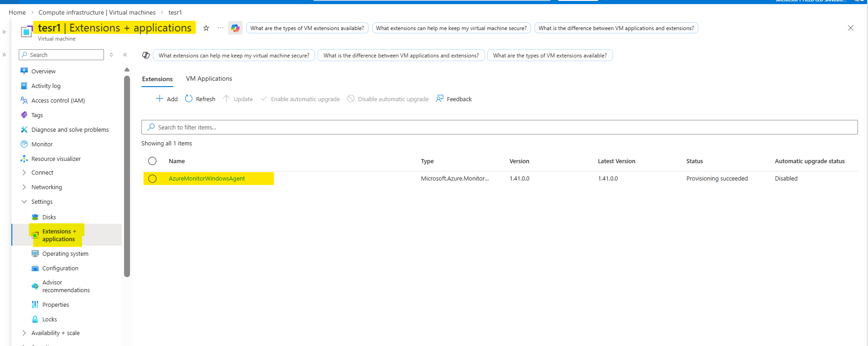868x346 pixels.
Task: Click the Copilot icon beside suggestion chips
Action: 146,55
